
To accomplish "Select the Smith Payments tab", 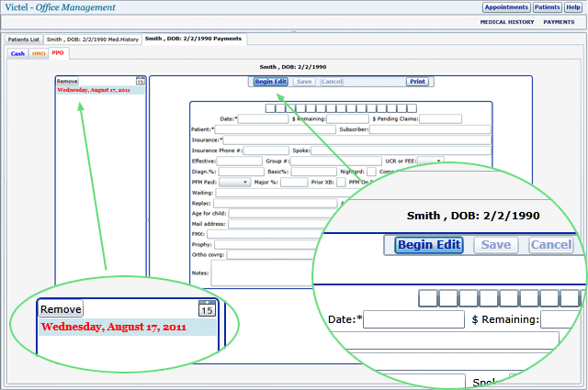I will coord(194,39).
